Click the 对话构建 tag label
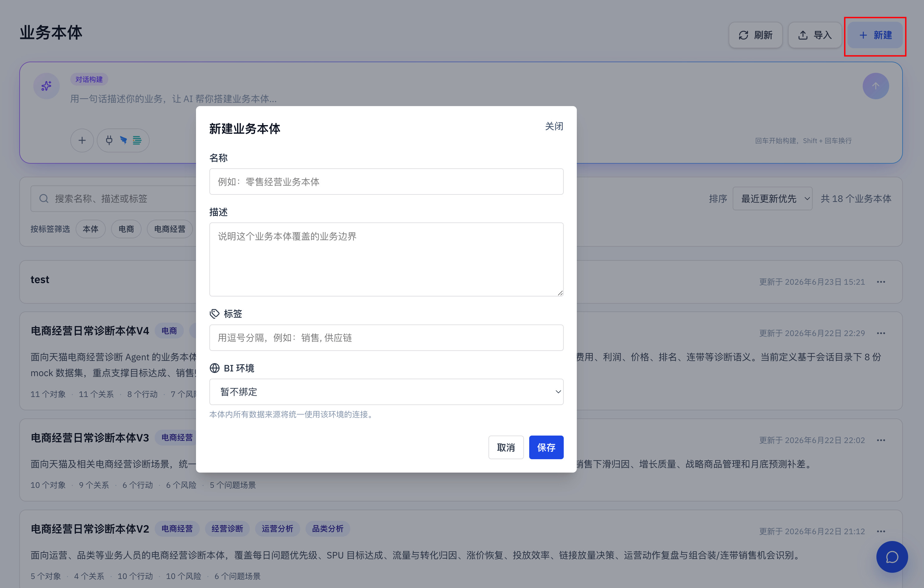The width and height of the screenshot is (924, 588). click(x=89, y=79)
